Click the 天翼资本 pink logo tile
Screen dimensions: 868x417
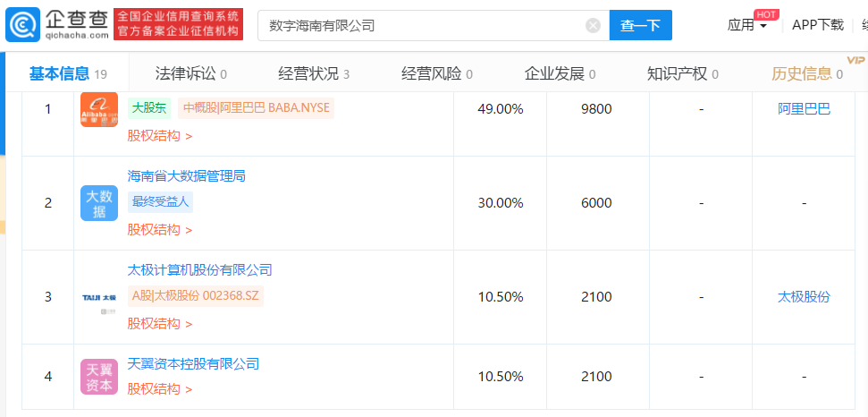point(99,377)
